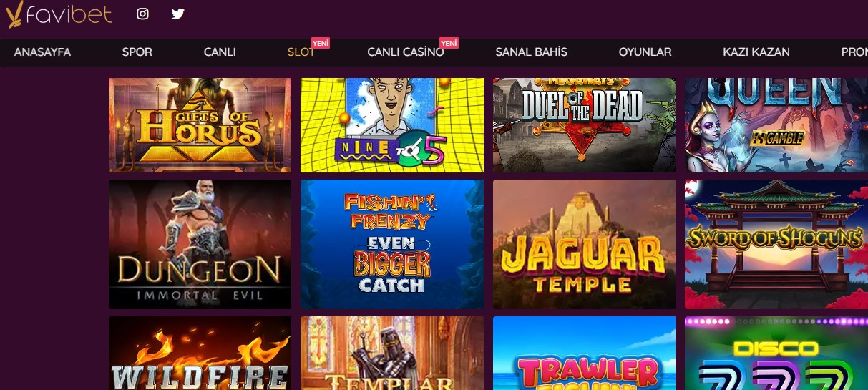
Task: Open the OYUNLAR menu item
Action: tap(645, 52)
